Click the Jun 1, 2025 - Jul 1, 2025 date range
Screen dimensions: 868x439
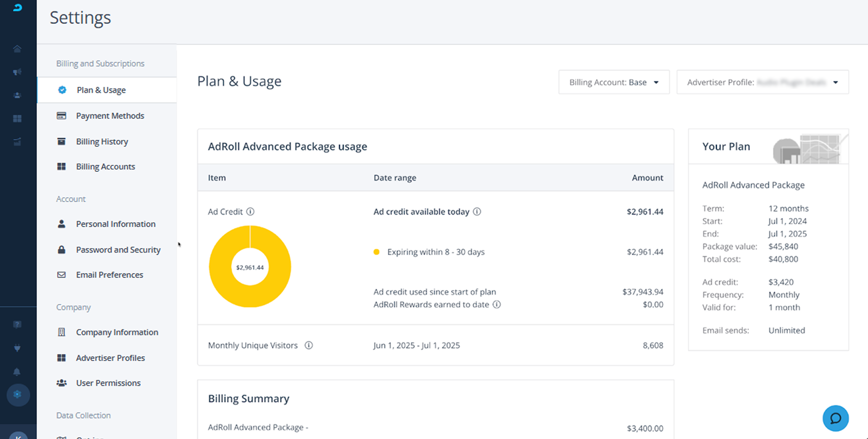coord(416,345)
